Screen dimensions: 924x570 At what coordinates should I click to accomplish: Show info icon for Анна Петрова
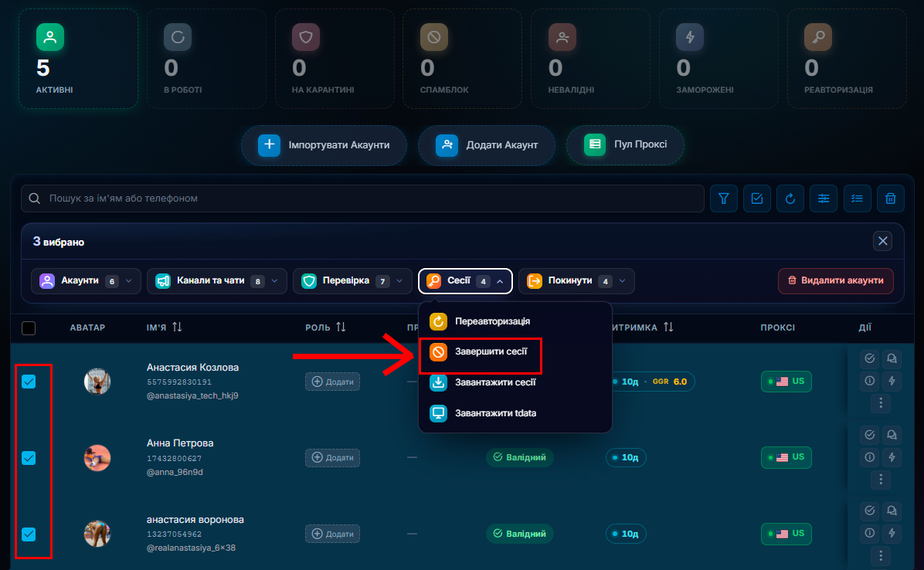[870, 457]
